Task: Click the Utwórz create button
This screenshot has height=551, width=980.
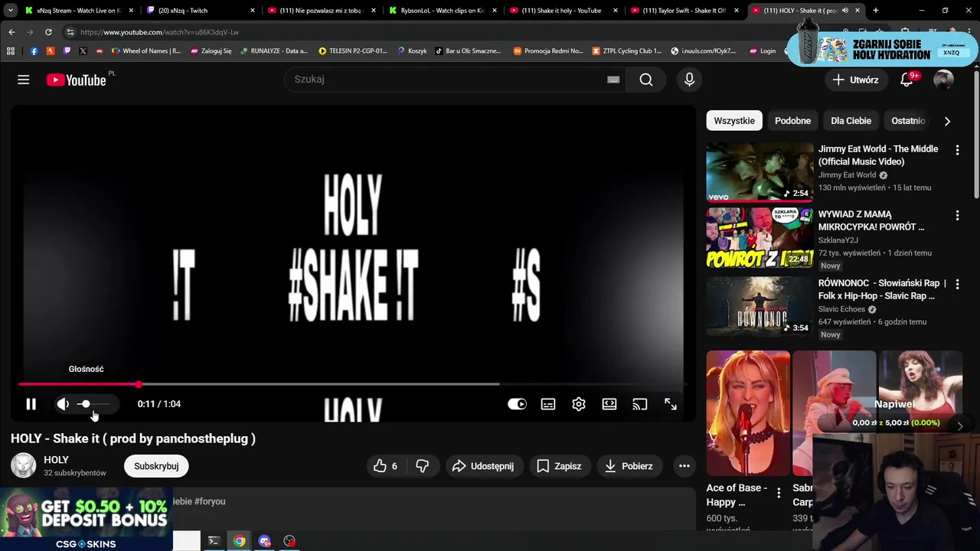Action: (855, 80)
